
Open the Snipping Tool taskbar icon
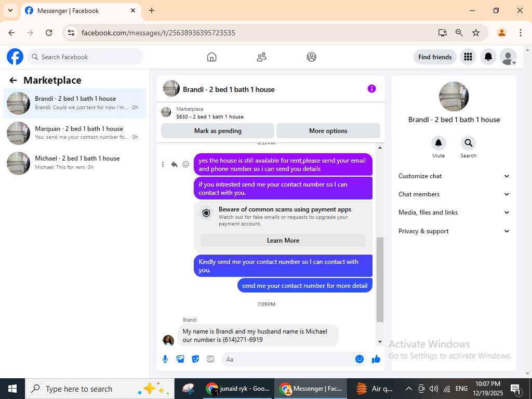(x=188, y=389)
